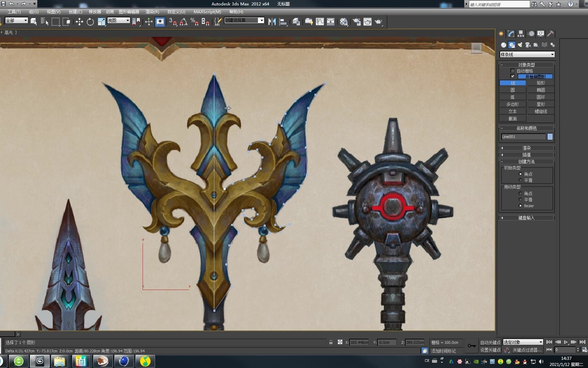The image size is (588, 368).
Task: Select the Space Warps category icon
Action: pyautogui.click(x=544, y=45)
